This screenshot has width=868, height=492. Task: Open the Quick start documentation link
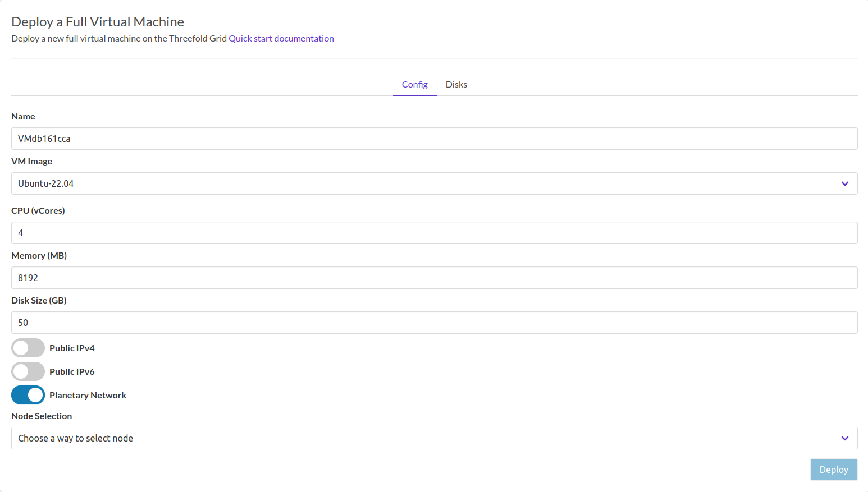tap(281, 39)
